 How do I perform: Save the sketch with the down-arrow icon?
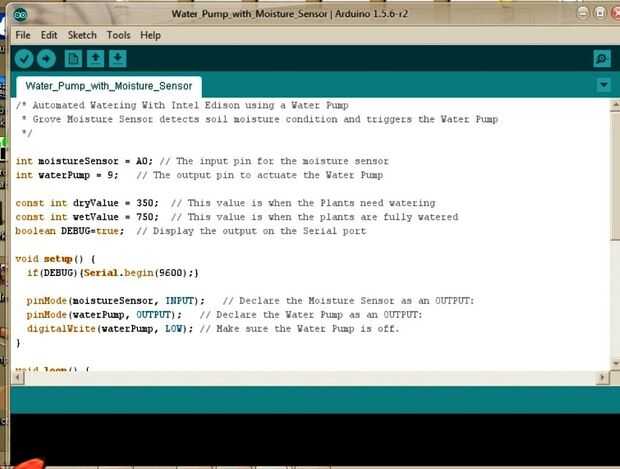tap(117, 59)
